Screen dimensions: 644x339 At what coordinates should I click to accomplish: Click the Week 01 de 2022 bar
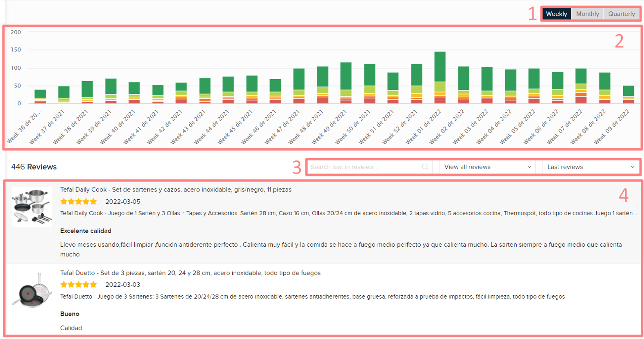(440, 78)
